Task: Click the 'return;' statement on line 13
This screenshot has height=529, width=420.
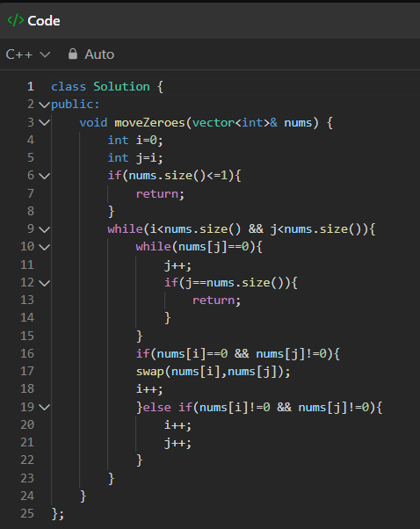Action: (216, 301)
